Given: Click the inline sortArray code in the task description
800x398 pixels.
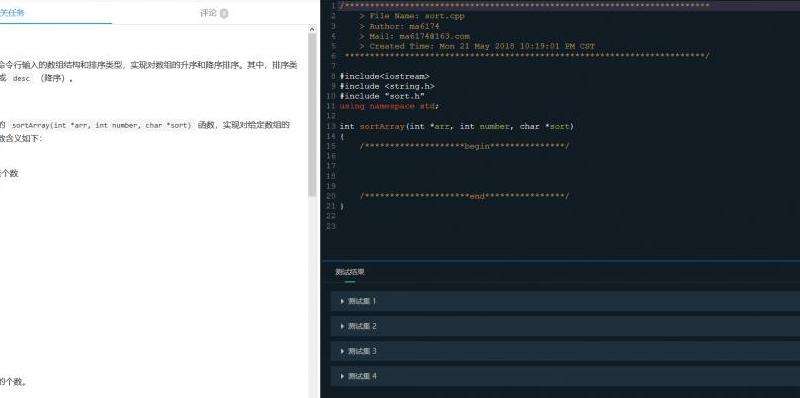Looking at the screenshot, I should pyautogui.click(x=102, y=126).
